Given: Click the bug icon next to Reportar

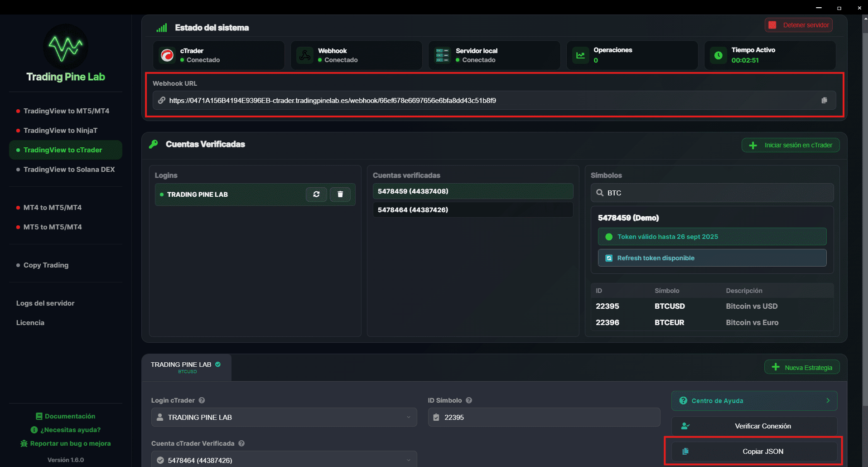Looking at the screenshot, I should click(x=24, y=443).
